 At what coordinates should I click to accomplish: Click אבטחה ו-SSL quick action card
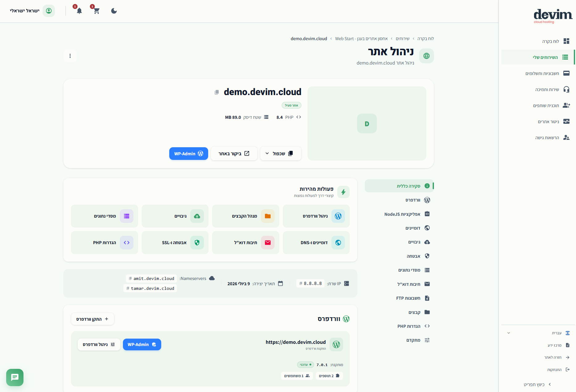tap(175, 243)
